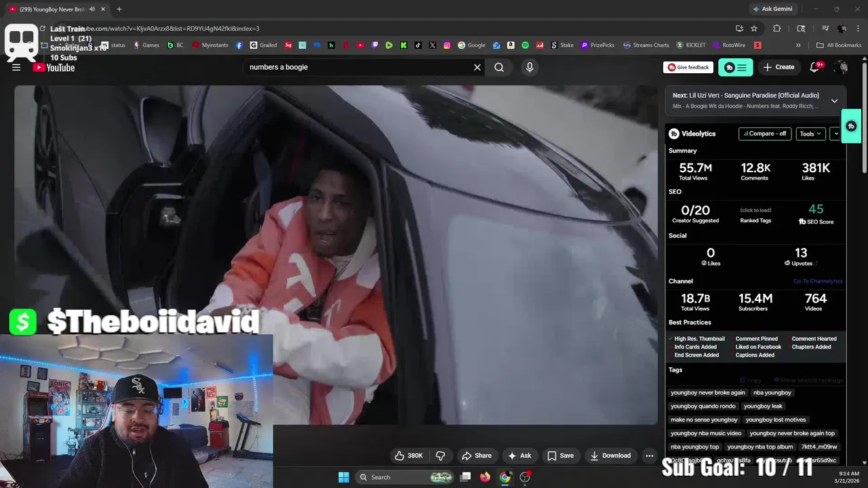The width and height of the screenshot is (868, 488).
Task: Open the three-dot more actions menu
Action: coord(649,455)
